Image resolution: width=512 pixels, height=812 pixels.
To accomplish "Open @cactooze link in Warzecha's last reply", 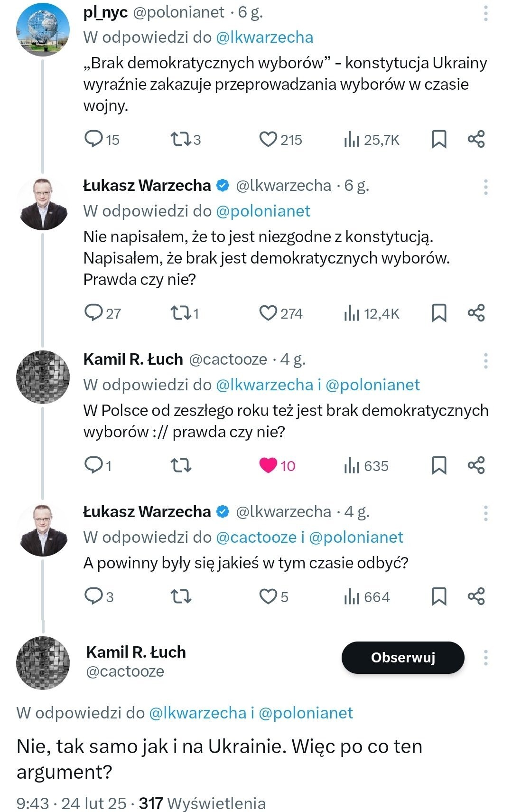I will coord(256,537).
